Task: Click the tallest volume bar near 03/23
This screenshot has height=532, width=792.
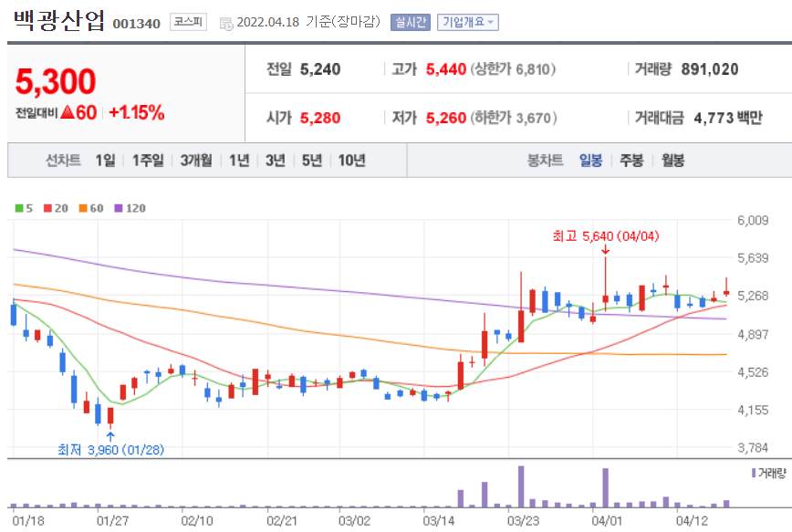Action: tap(521, 486)
